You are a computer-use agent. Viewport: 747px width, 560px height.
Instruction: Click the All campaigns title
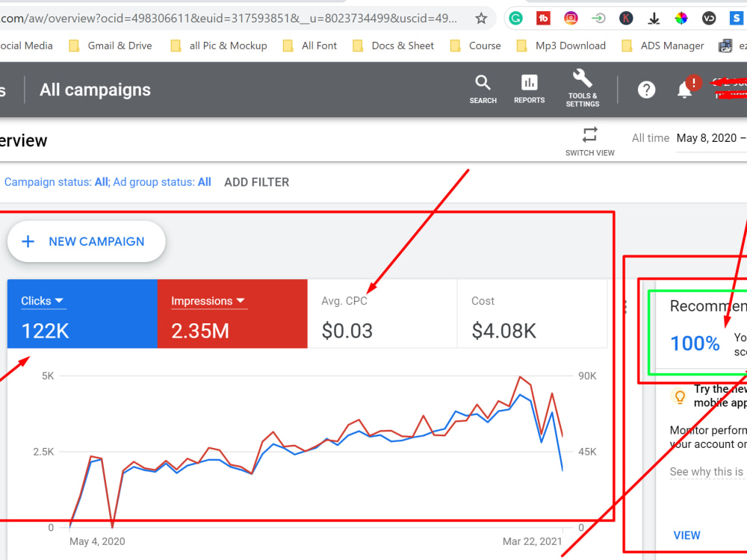click(x=96, y=90)
